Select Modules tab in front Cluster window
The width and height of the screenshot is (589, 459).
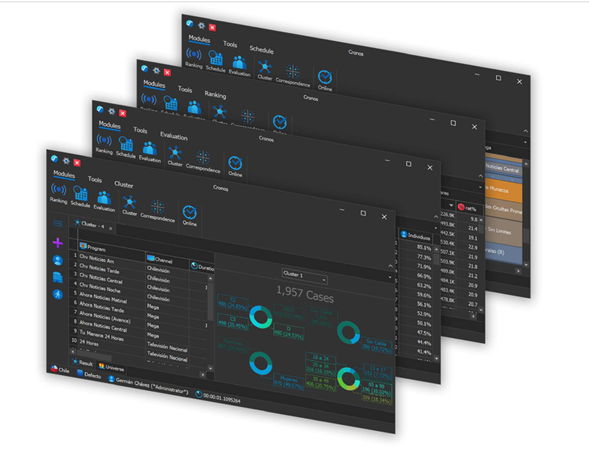[x=64, y=174]
